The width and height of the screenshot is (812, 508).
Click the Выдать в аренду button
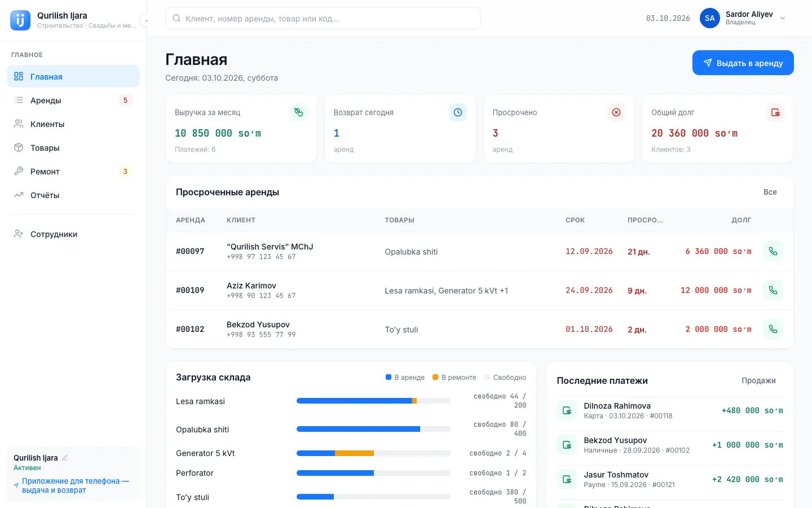pyautogui.click(x=743, y=63)
